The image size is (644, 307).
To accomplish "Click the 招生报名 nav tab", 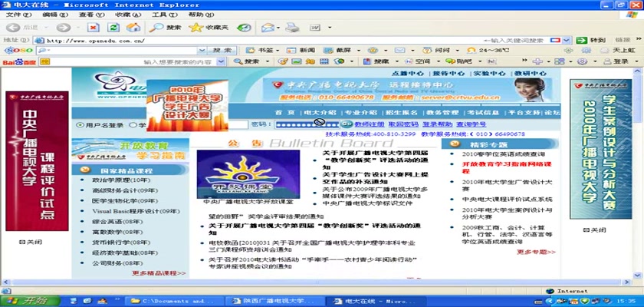I will pyautogui.click(x=402, y=113).
